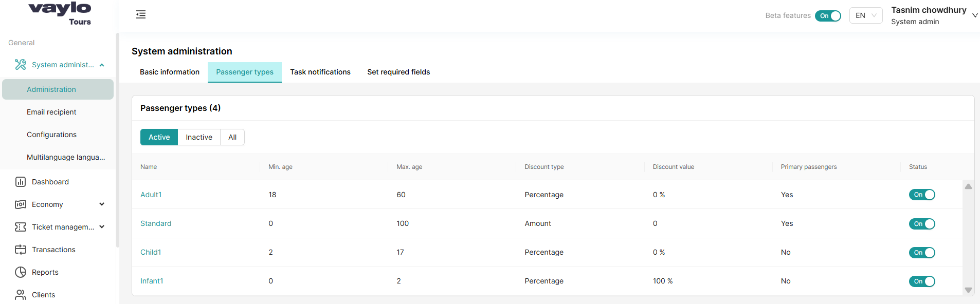Select Email recipient in the sidebar

[51, 112]
